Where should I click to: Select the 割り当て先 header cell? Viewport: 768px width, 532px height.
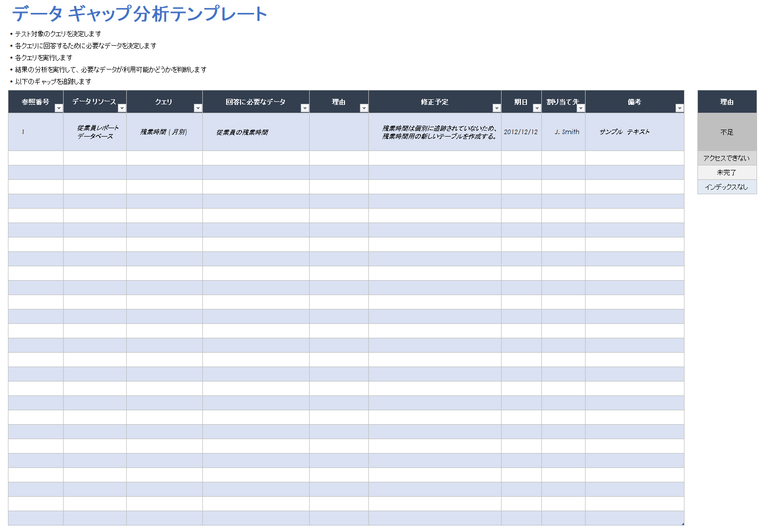click(x=563, y=102)
